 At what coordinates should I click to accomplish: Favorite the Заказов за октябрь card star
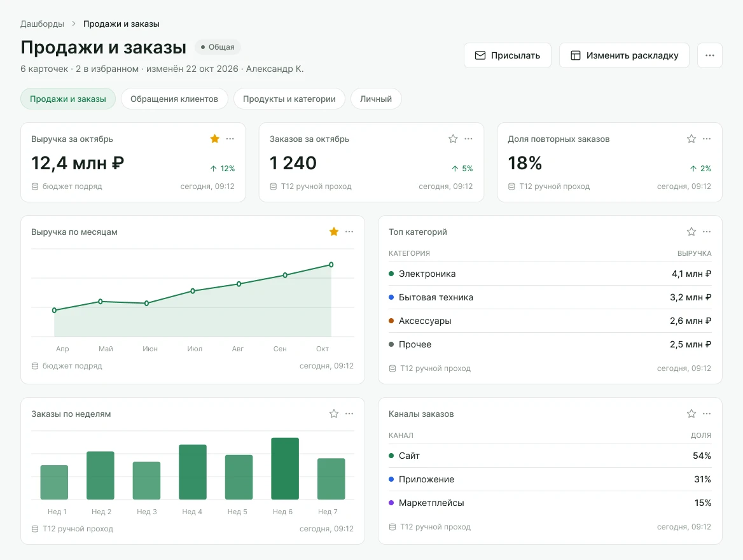(453, 139)
